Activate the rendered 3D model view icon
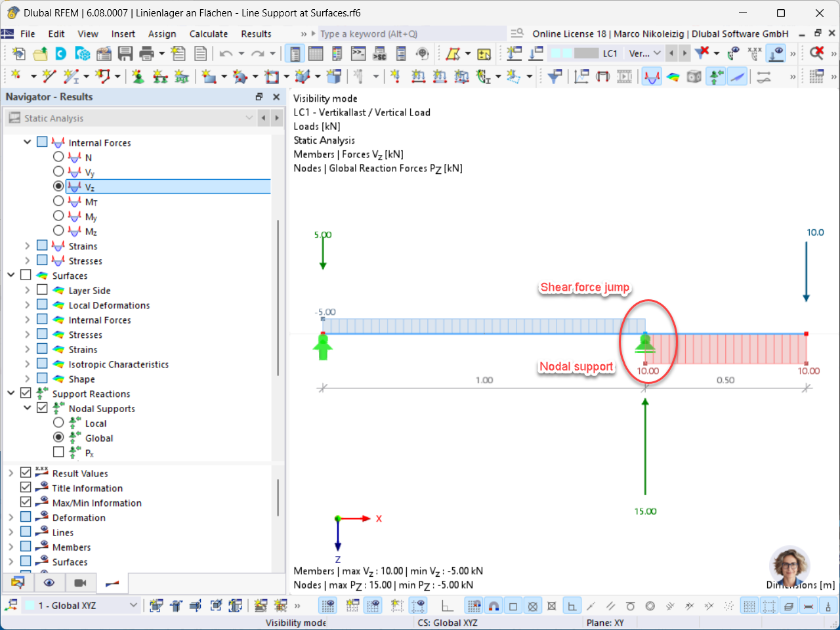840x630 pixels. (694, 76)
